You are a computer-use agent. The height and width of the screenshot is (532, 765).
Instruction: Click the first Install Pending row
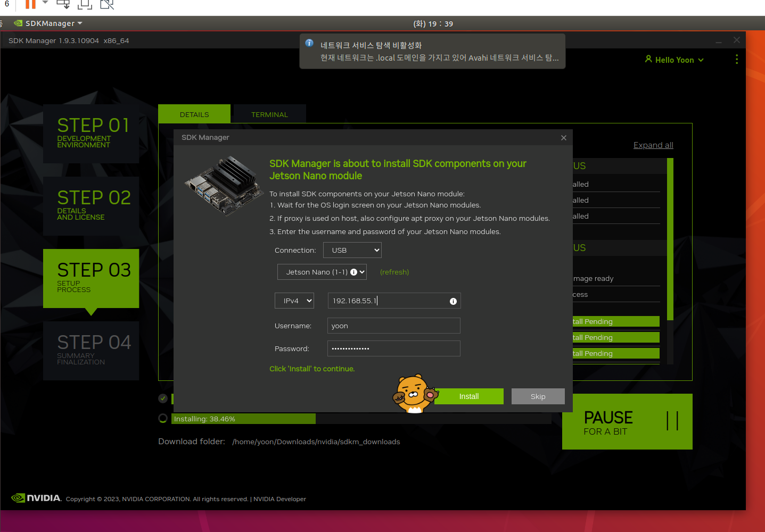615,321
